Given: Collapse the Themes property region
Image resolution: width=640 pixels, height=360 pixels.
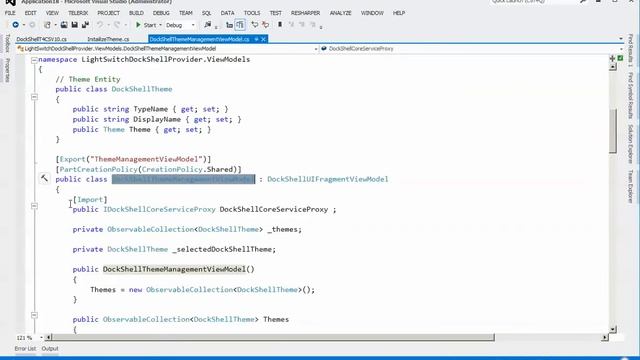Looking at the screenshot, I should tap(34, 316).
